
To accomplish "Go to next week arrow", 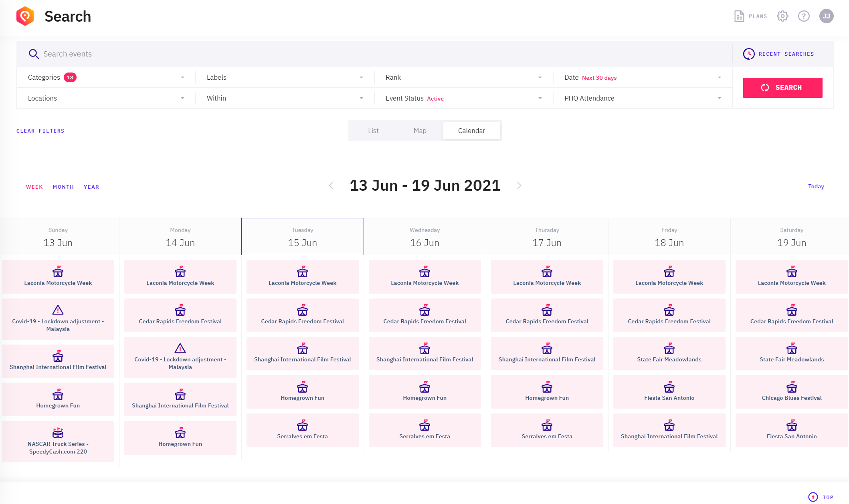I will (x=519, y=185).
